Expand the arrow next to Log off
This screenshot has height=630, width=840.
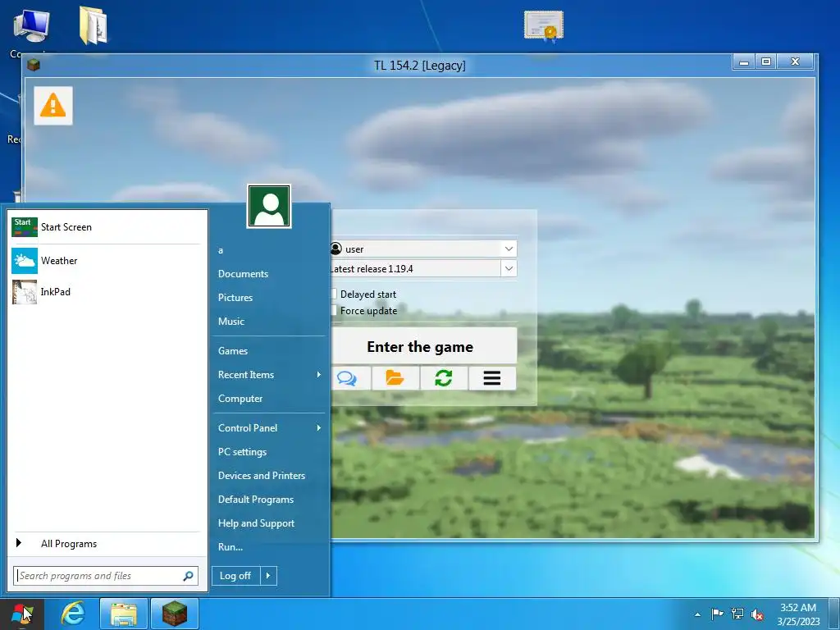pos(268,575)
